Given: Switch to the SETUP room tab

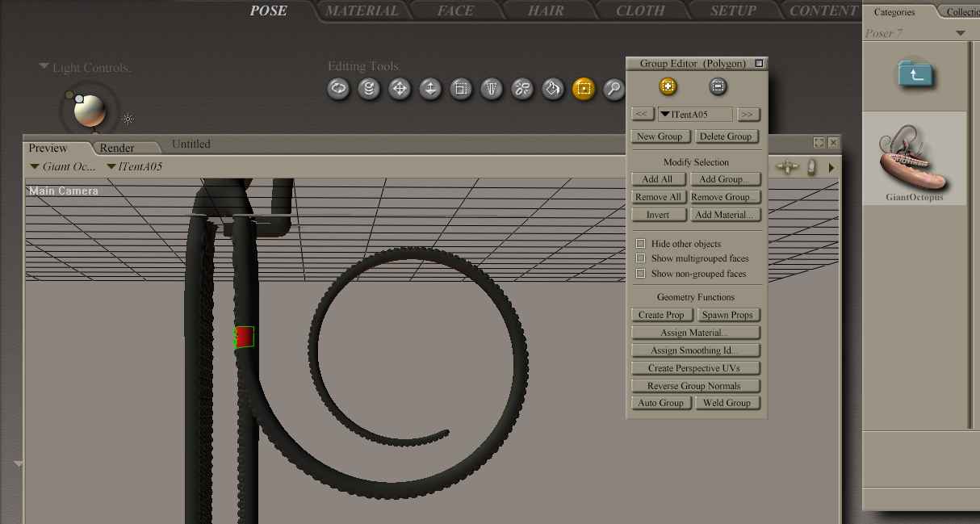Looking at the screenshot, I should [x=733, y=10].
